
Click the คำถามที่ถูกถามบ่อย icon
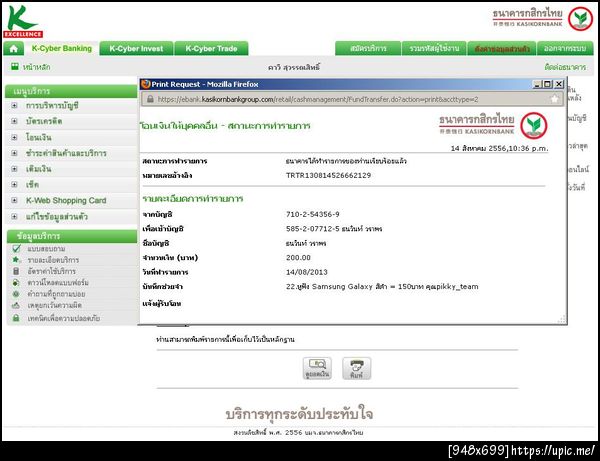pos(16,294)
